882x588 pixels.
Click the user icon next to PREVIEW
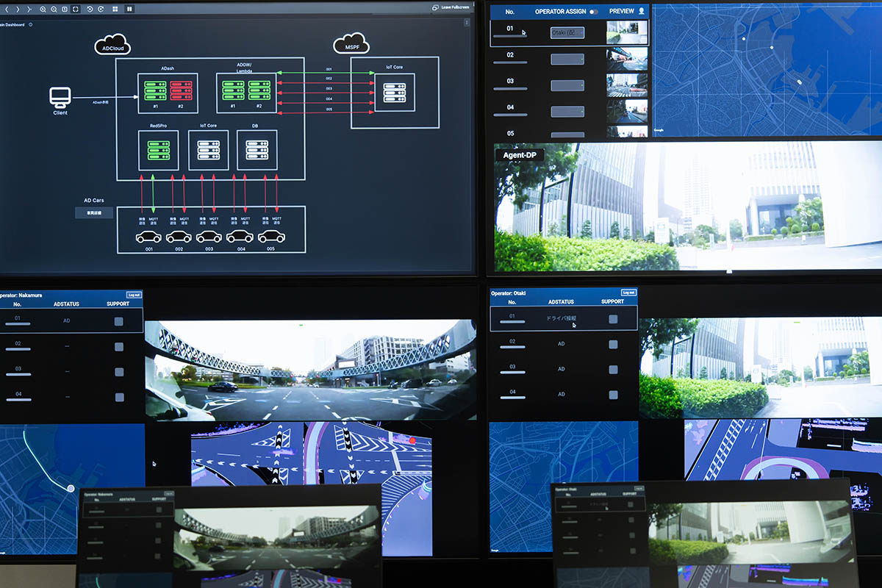pos(641,11)
